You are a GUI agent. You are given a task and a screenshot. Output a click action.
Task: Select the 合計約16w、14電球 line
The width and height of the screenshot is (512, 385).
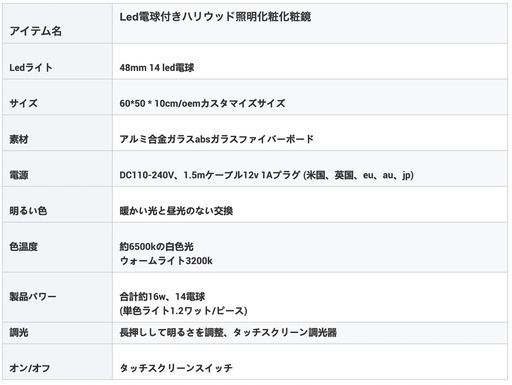coord(162,296)
